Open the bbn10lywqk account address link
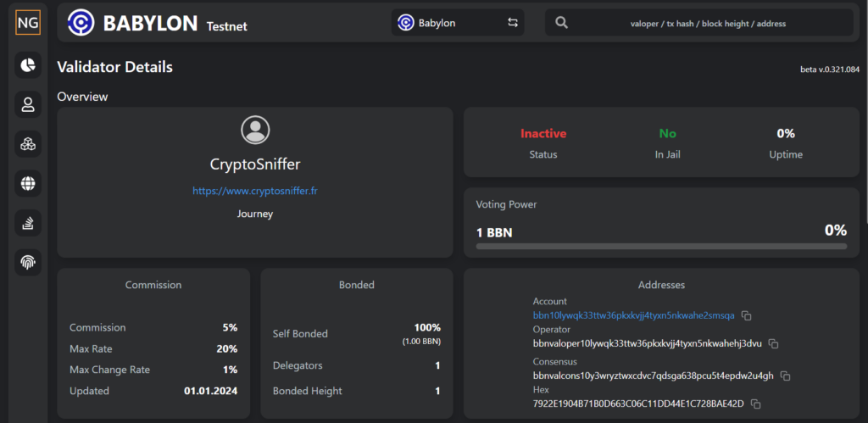This screenshot has width=868, height=423. [x=634, y=315]
